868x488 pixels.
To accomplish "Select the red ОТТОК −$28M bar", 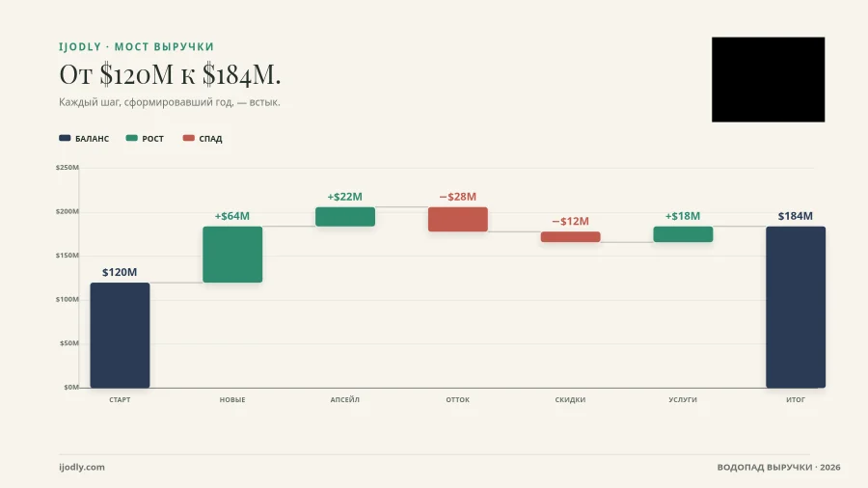I will [458, 219].
